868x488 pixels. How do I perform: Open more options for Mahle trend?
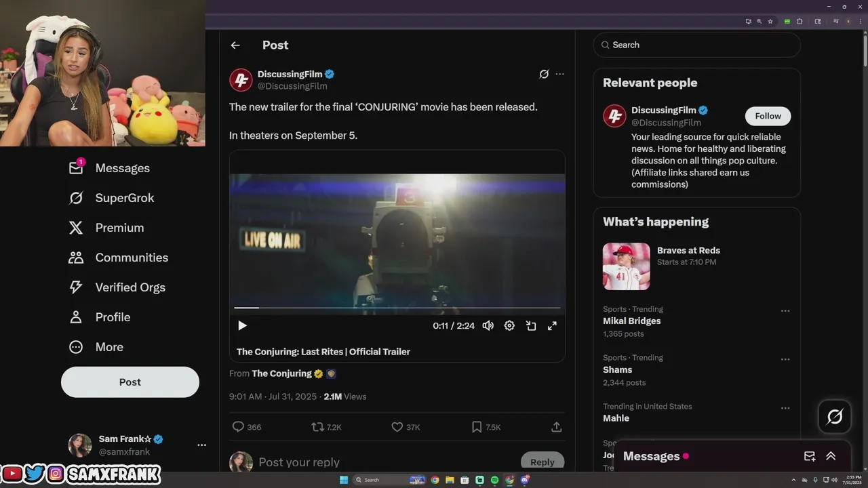(x=785, y=408)
